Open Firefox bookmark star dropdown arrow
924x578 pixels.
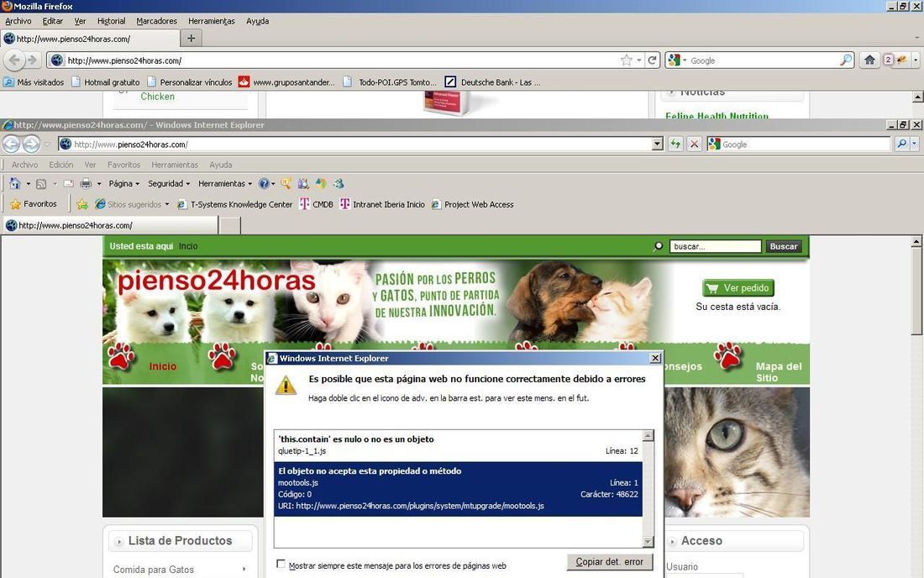coord(639,60)
